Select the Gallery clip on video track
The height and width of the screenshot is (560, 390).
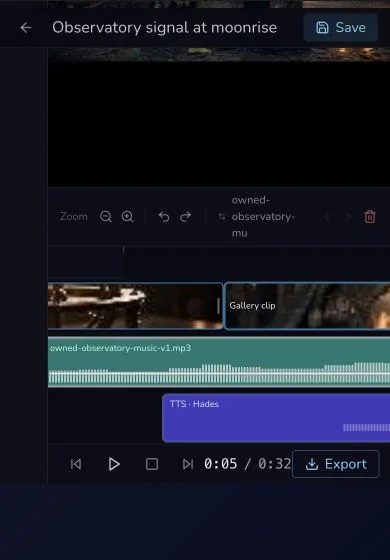point(307,306)
